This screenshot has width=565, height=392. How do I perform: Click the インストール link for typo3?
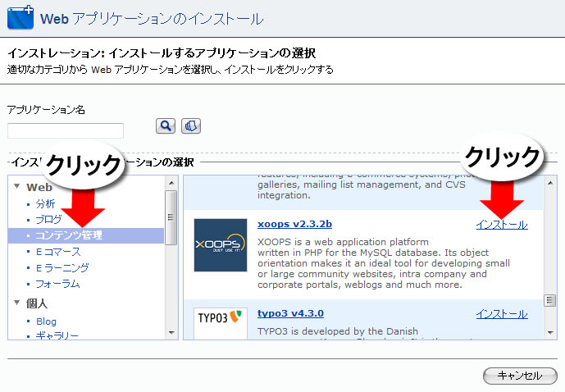501,314
